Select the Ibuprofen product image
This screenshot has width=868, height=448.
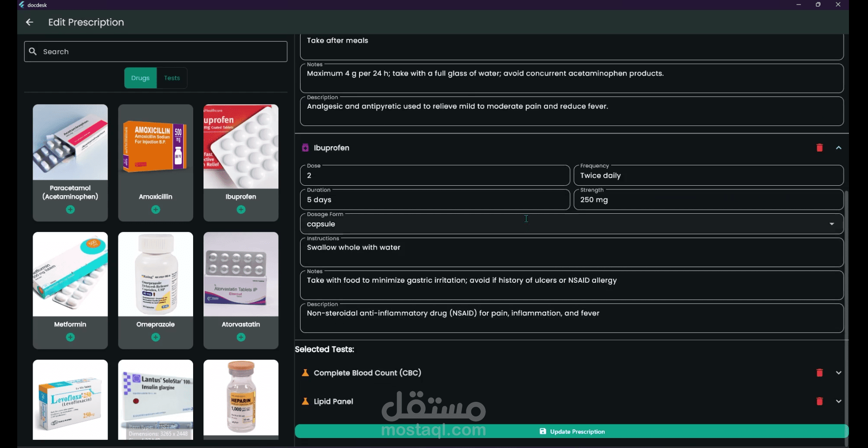pos(241,146)
